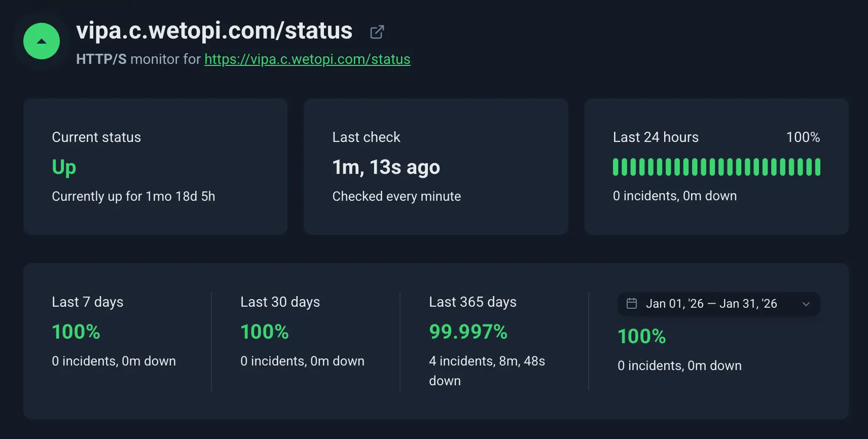Click the "Last 365 days" heading

click(x=473, y=302)
